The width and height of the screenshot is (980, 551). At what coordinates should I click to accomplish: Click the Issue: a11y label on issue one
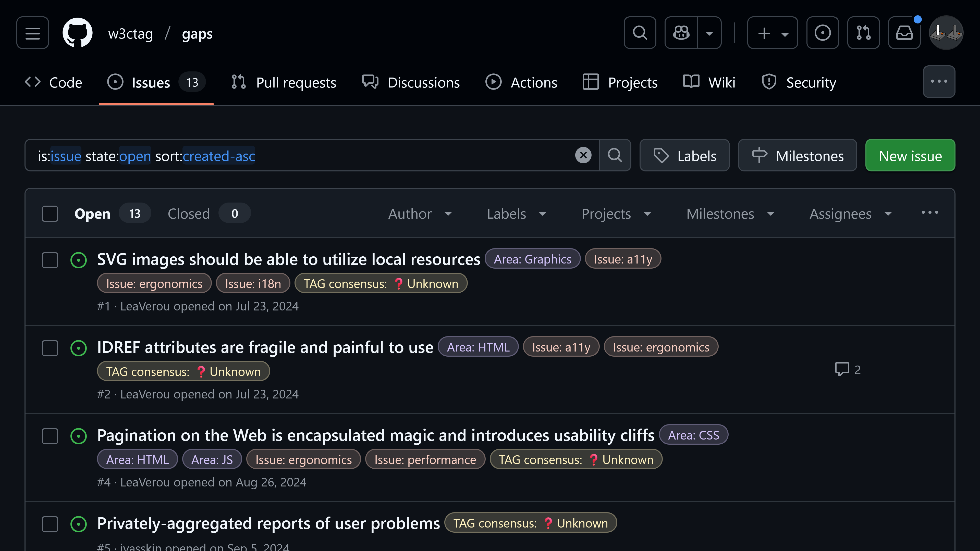(x=623, y=259)
